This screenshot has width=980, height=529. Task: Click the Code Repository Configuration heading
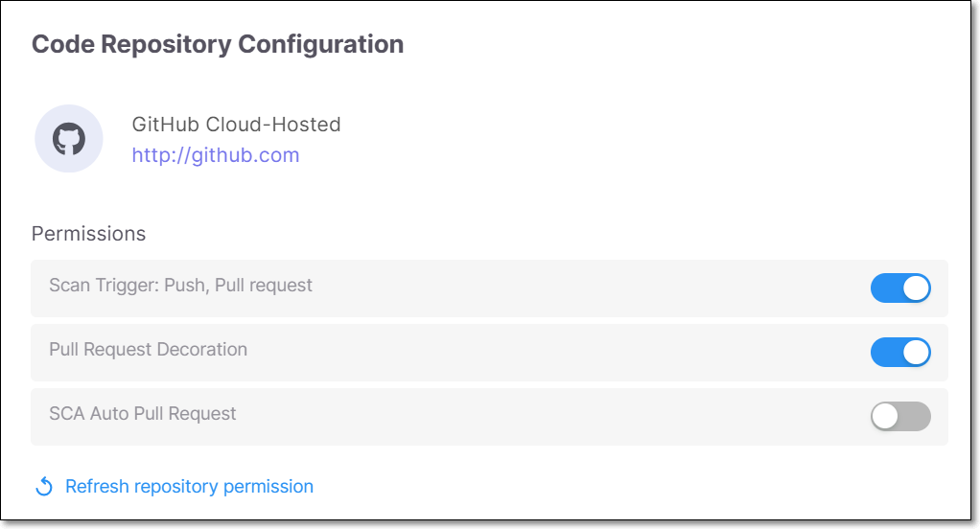pos(218,44)
